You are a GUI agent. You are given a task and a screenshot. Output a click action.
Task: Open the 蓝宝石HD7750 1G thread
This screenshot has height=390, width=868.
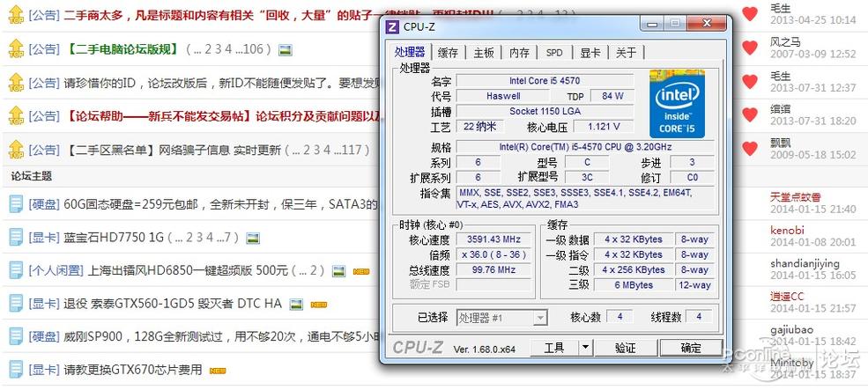(114, 238)
